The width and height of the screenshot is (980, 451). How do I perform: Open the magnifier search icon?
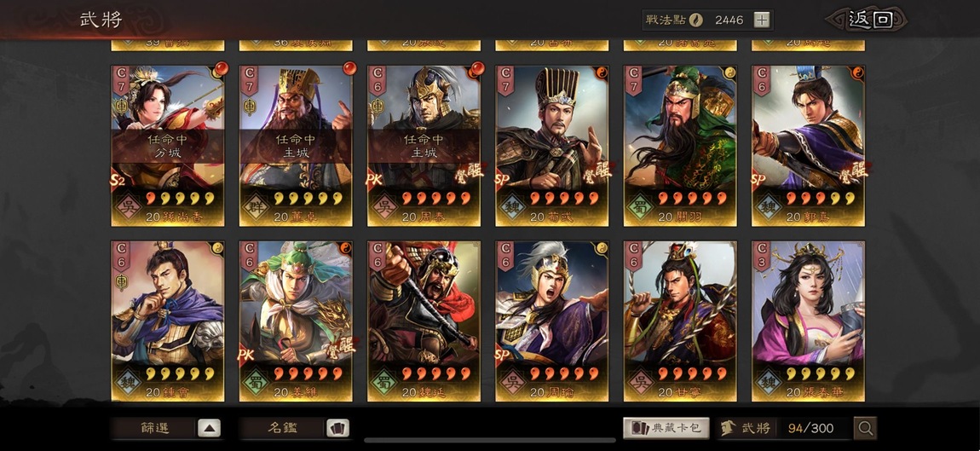(x=865, y=429)
